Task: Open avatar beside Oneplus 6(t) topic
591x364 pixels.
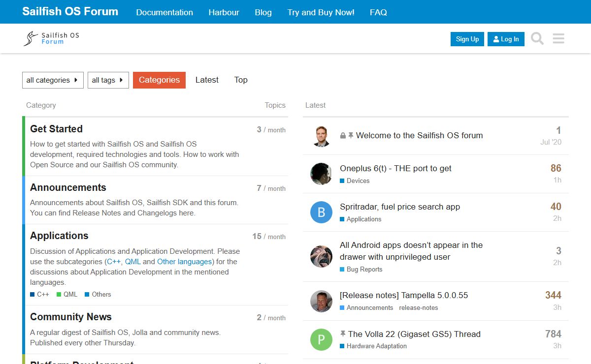Action: [x=321, y=174]
